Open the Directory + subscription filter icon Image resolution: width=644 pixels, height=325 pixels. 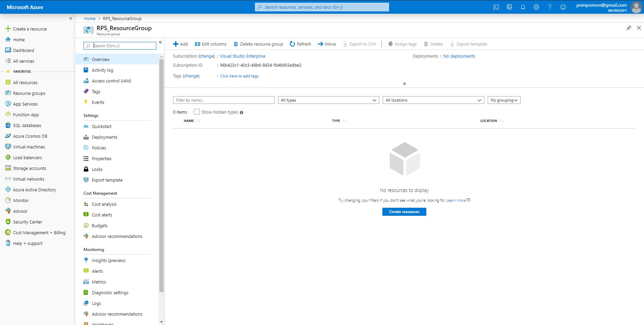(509, 7)
